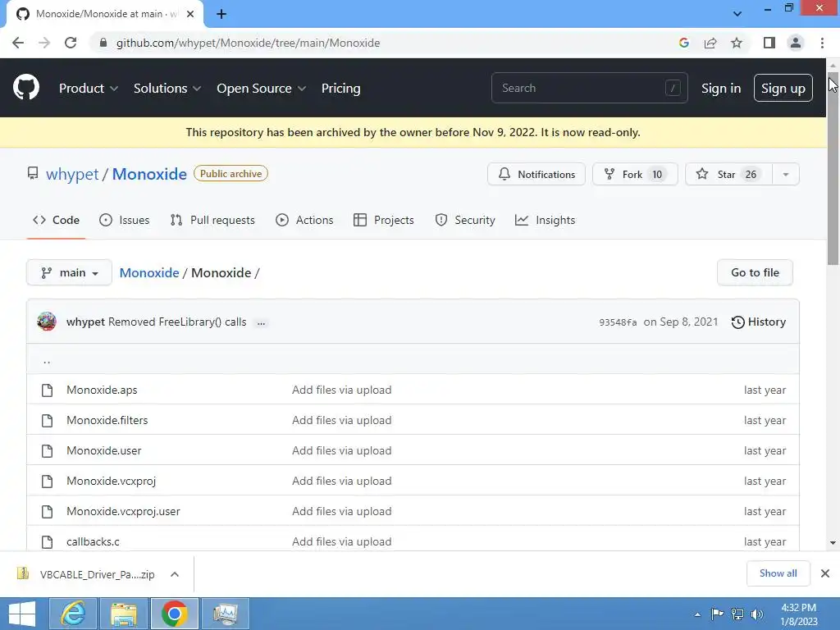This screenshot has height=630, width=840.
Task: Click the Google icon in the address bar
Action: point(683,43)
